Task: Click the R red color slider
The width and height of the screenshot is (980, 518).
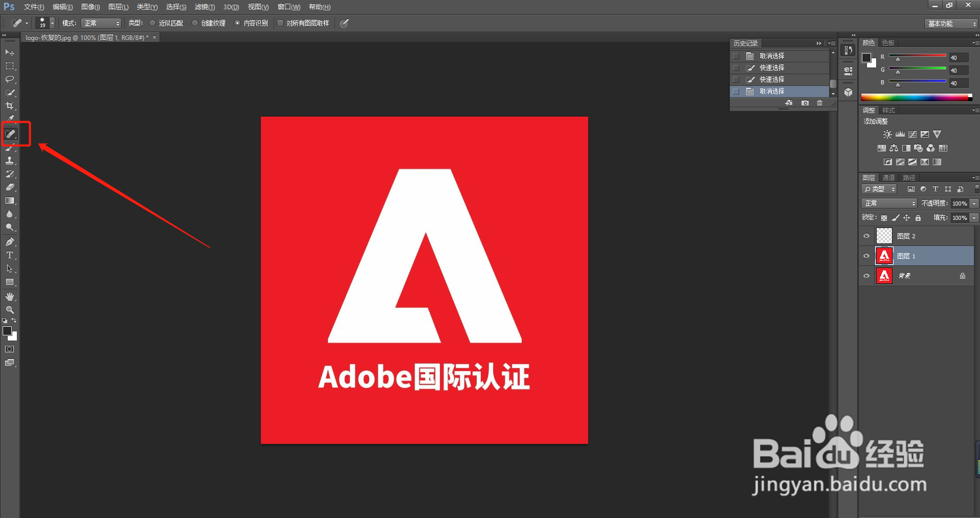Action: click(x=918, y=55)
